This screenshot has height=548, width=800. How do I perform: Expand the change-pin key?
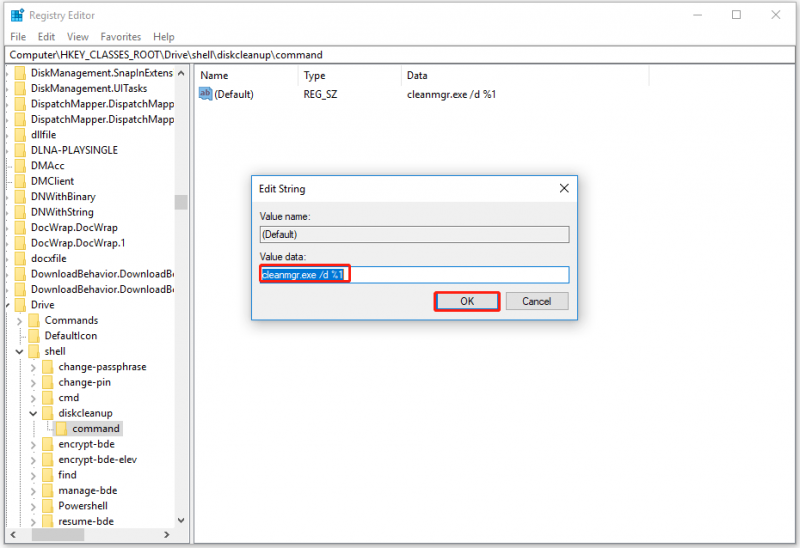(x=33, y=383)
